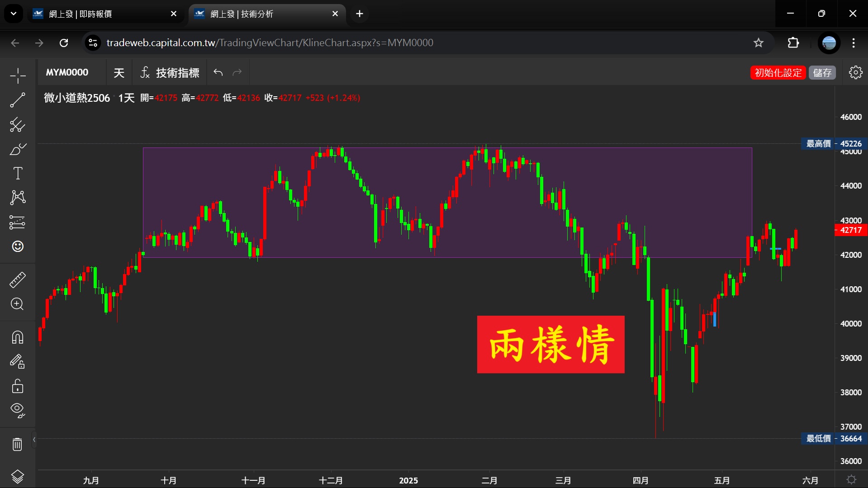Collapse the left drawing toolbar

click(34, 440)
